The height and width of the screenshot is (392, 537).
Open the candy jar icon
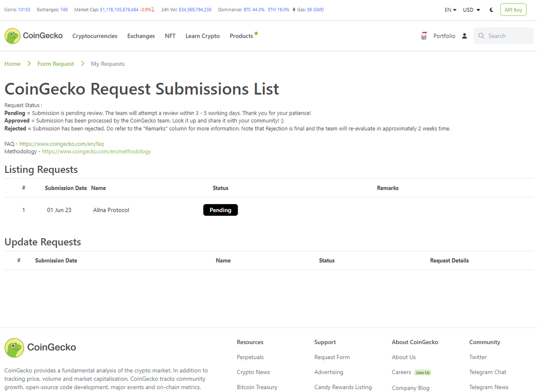click(x=424, y=36)
